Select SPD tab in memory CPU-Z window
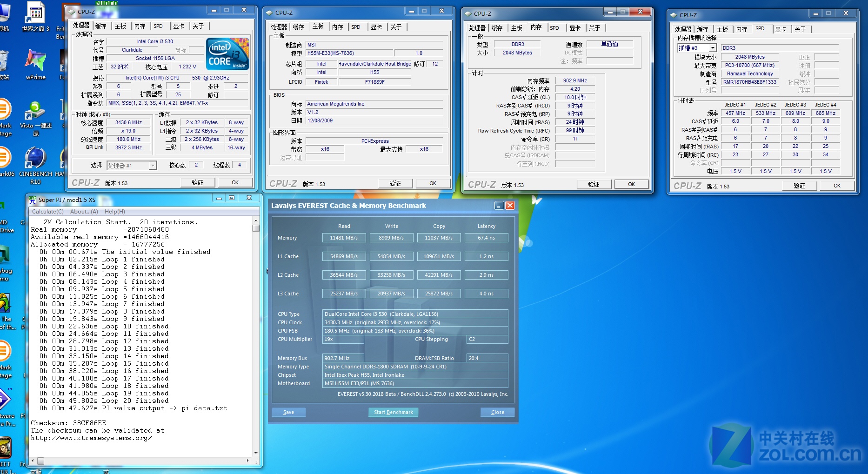 click(554, 28)
